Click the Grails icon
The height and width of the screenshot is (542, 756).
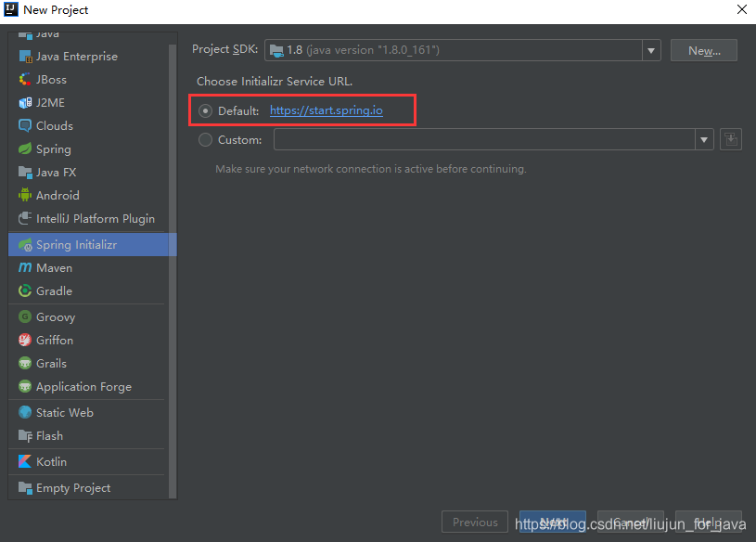25,363
